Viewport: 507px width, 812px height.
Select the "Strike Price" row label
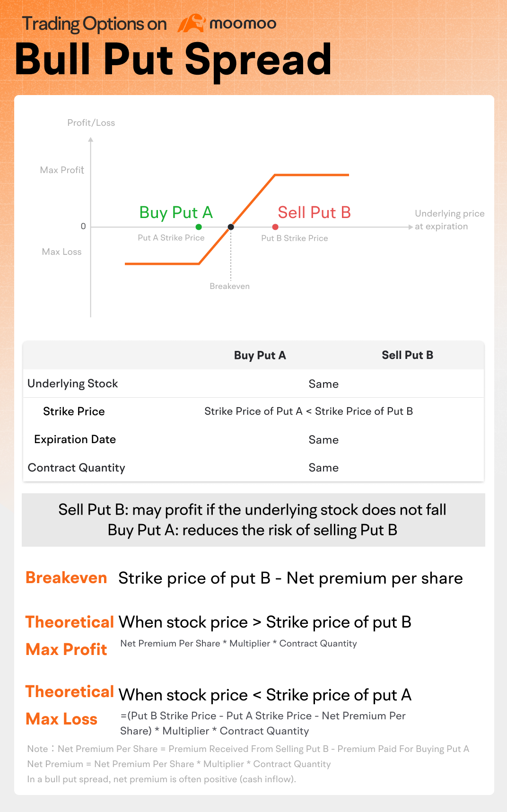(74, 411)
